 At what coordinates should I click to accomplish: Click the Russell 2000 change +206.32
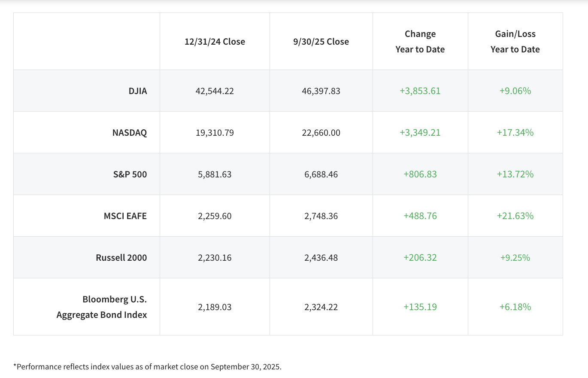(420, 258)
